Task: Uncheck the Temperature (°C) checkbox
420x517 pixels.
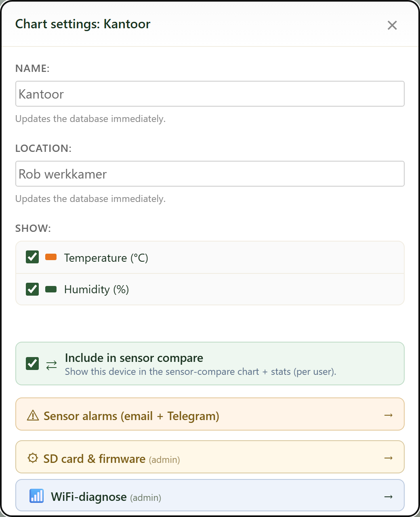Action: coord(32,257)
